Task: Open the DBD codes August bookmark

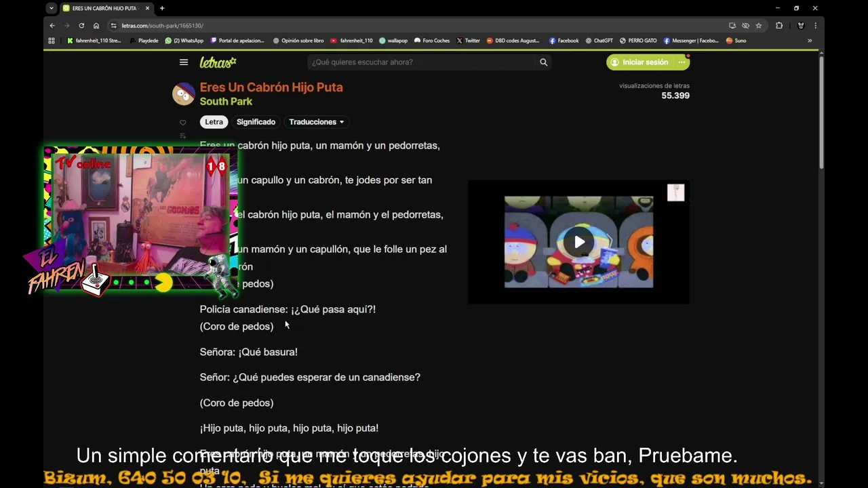Action: tap(513, 41)
